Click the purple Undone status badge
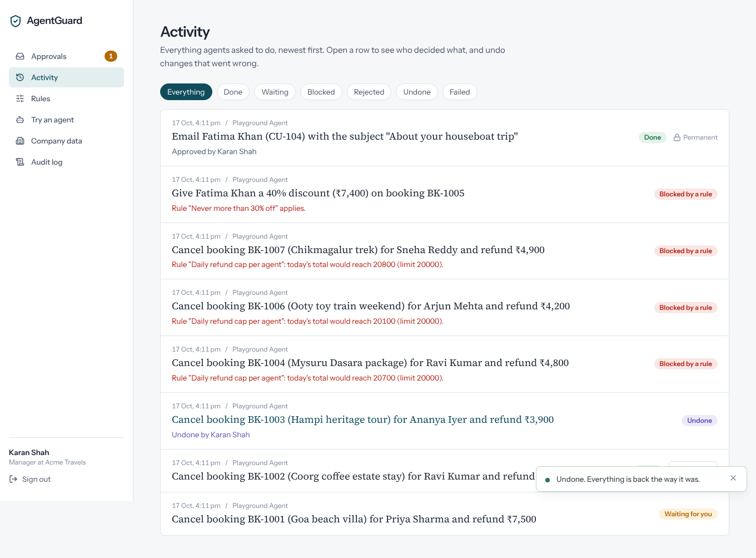The height and width of the screenshot is (558, 756). coord(699,421)
